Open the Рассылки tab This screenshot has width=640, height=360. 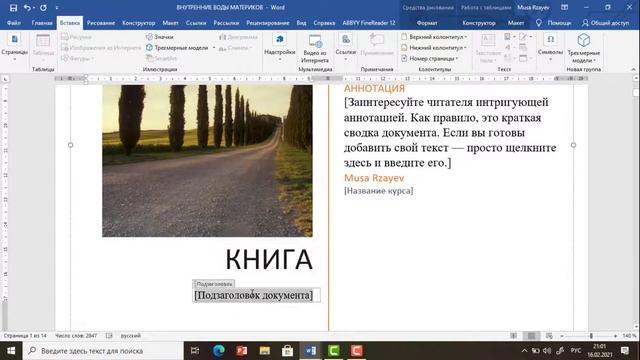point(226,23)
